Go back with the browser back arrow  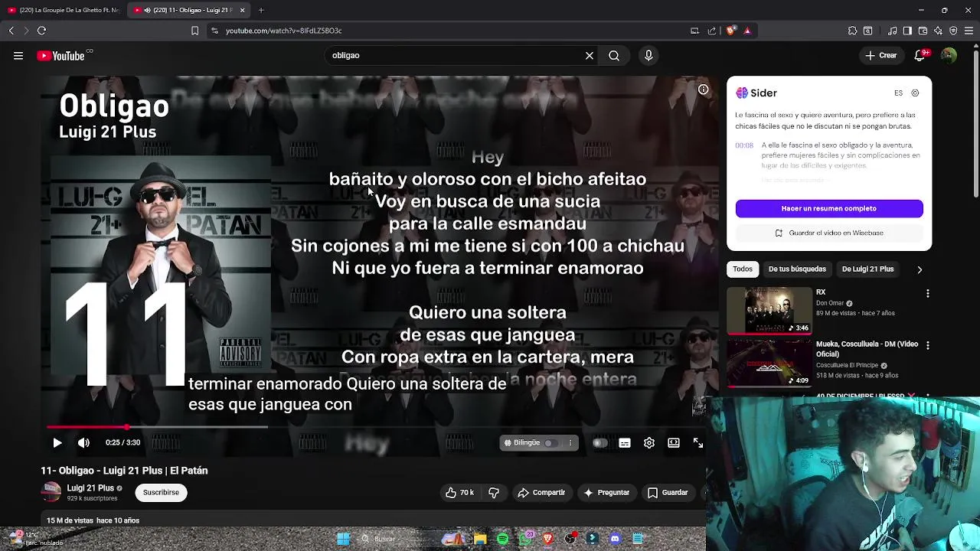pyautogui.click(x=11, y=31)
